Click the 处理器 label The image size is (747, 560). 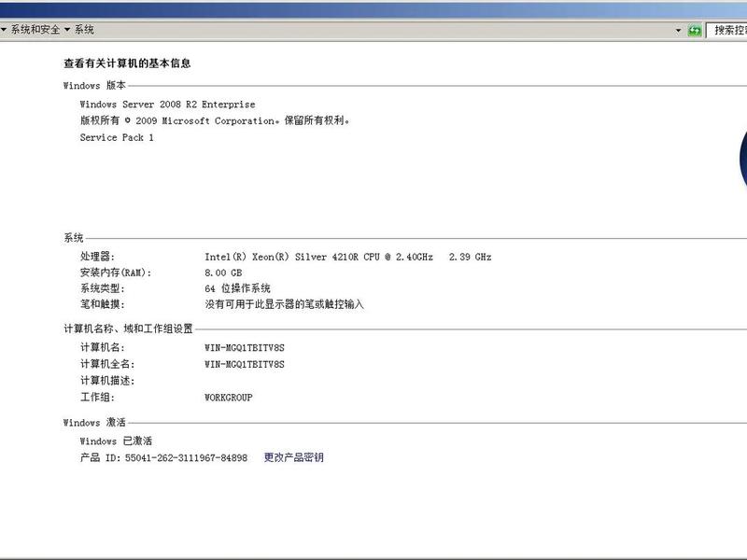coord(97,257)
